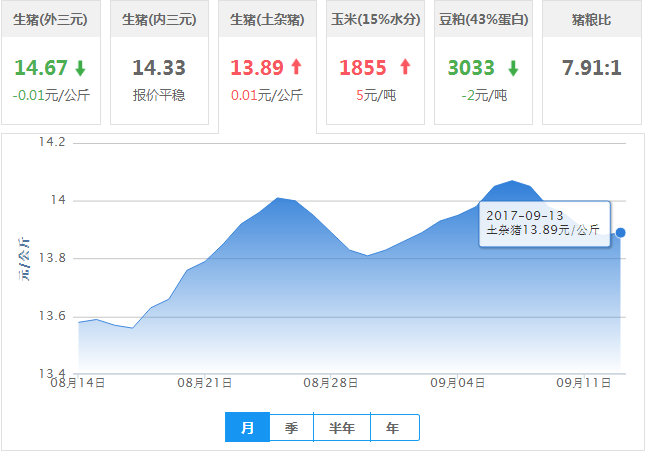Switch to the 生猪(内三元) tab
The height and width of the screenshot is (451, 647).
pos(160,19)
